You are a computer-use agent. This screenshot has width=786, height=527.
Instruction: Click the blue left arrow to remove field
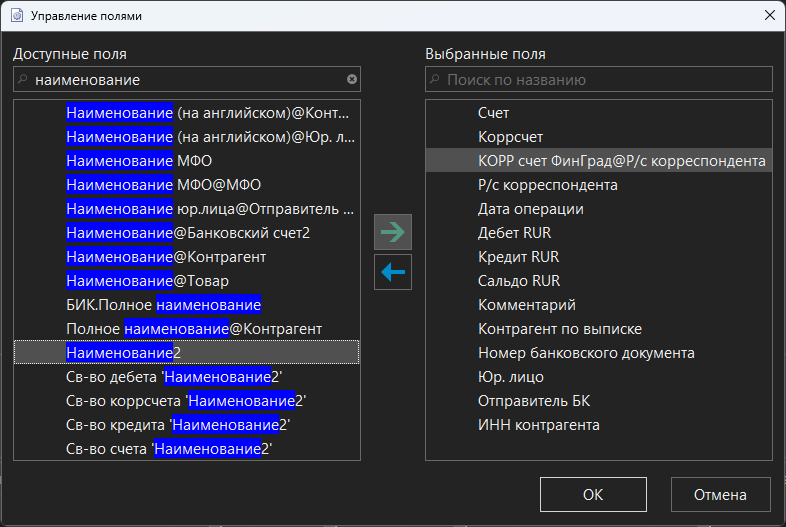click(x=393, y=272)
